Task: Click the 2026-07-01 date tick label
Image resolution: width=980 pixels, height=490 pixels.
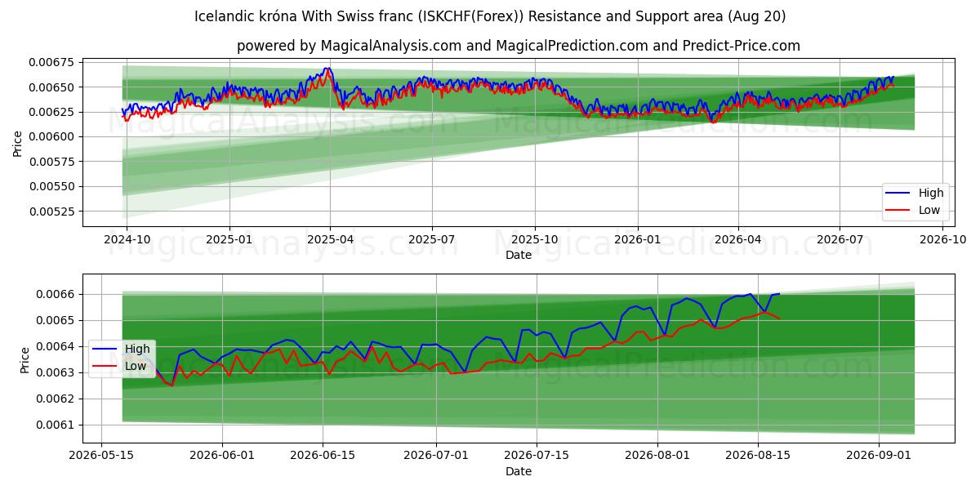Action: click(x=438, y=457)
